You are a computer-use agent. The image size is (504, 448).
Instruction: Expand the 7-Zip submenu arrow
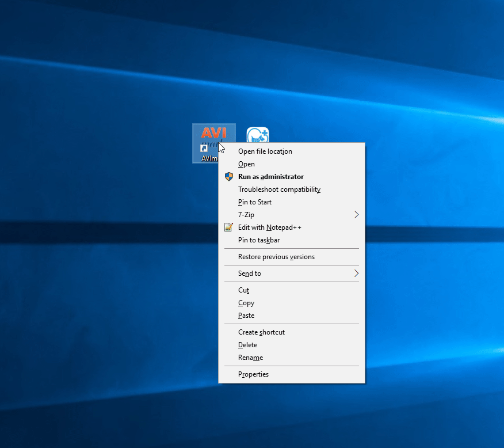(x=356, y=215)
